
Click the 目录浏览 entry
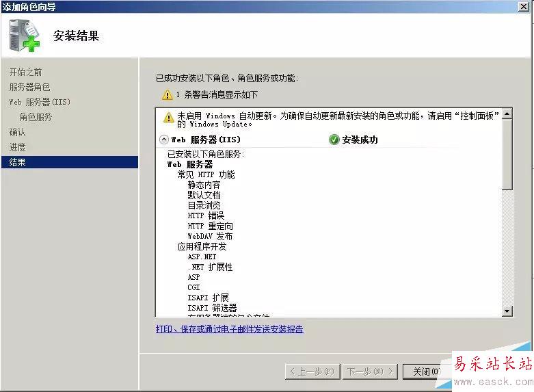tap(204, 205)
